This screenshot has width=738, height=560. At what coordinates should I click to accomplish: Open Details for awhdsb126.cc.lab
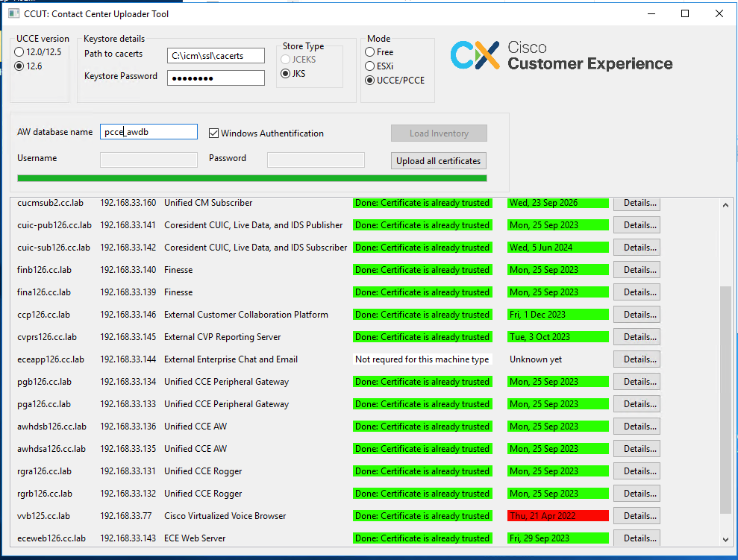[637, 427]
